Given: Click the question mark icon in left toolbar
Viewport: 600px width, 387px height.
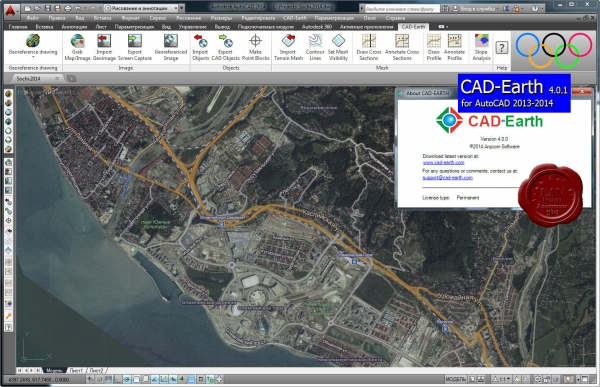Looking at the screenshot, I should pos(8,327).
